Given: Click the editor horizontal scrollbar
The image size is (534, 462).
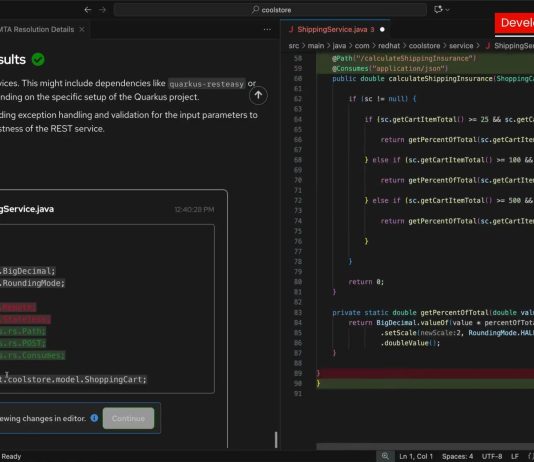Looking at the screenshot, I should [425, 446].
